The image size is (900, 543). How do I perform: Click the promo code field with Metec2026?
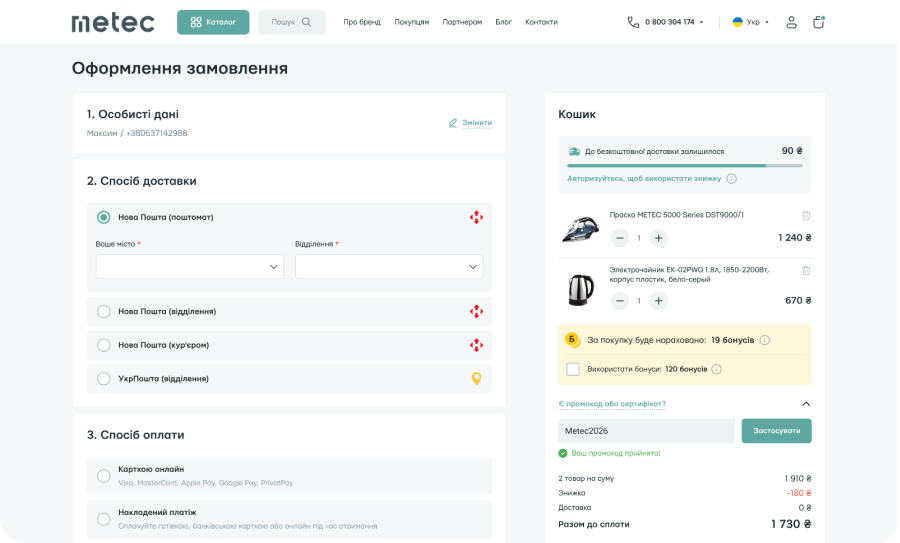tap(646, 431)
